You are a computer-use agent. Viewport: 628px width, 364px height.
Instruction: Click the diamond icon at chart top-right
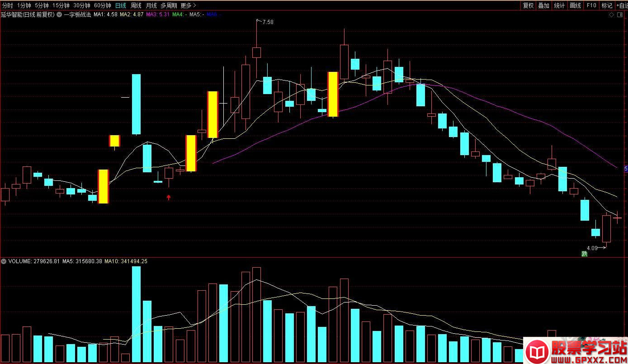[612, 14]
